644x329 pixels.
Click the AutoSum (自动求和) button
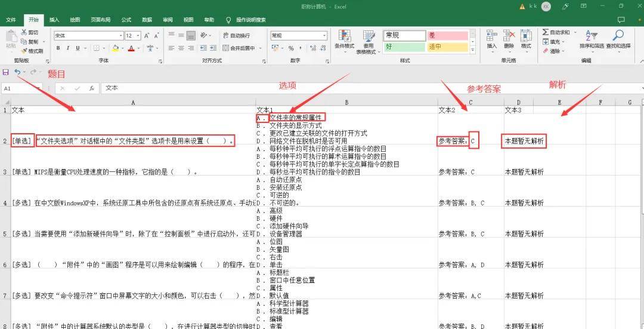556,32
